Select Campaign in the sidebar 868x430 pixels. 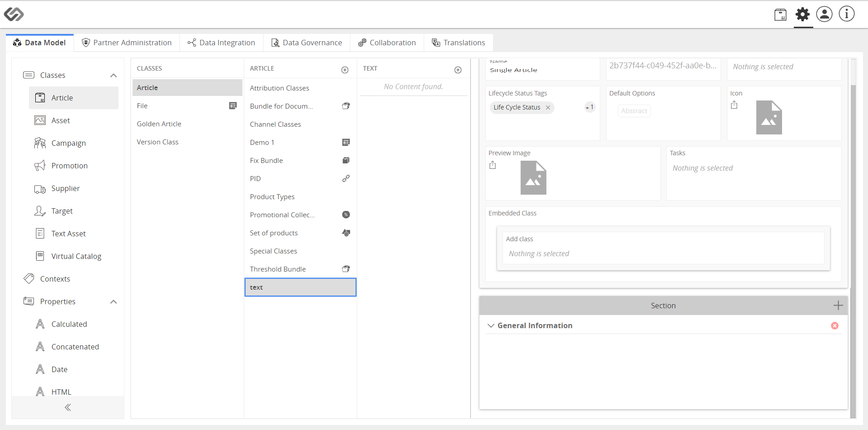(74, 143)
